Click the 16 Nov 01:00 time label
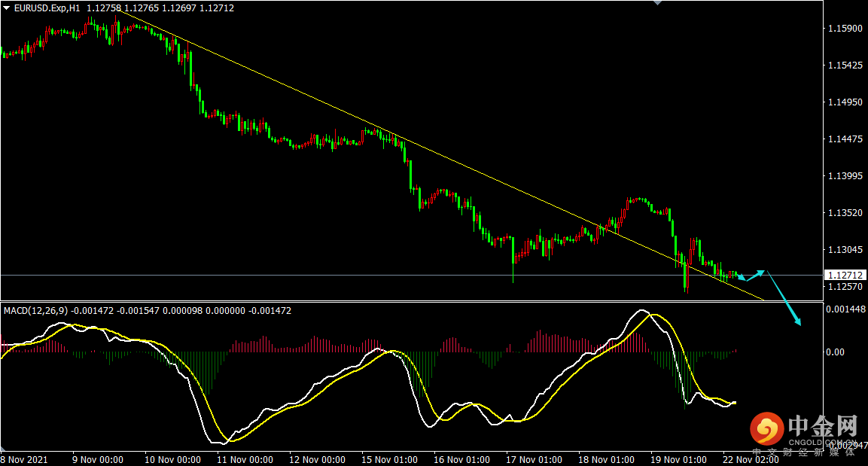 click(x=461, y=460)
